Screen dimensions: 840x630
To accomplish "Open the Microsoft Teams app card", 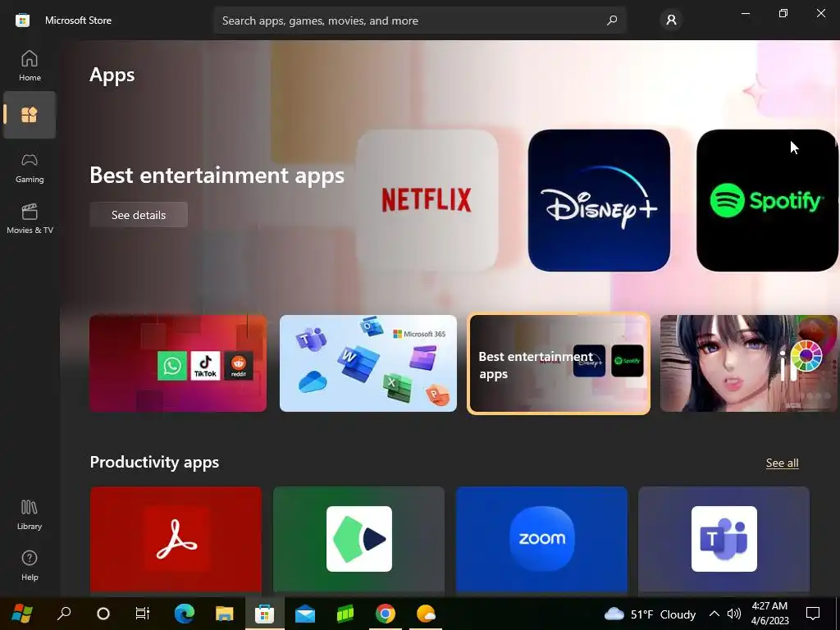I will (x=724, y=540).
